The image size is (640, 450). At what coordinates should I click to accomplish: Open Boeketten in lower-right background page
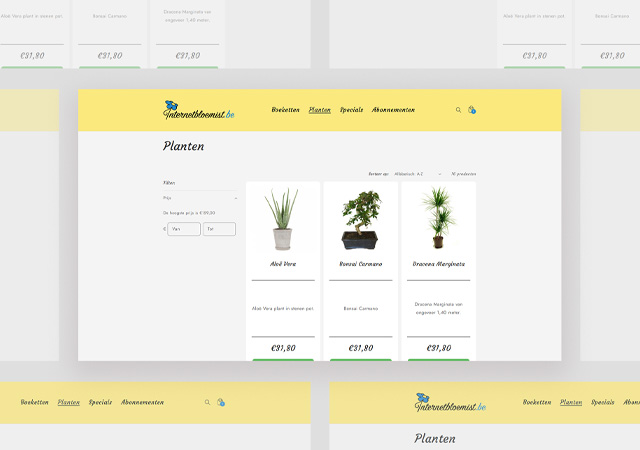tap(537, 402)
